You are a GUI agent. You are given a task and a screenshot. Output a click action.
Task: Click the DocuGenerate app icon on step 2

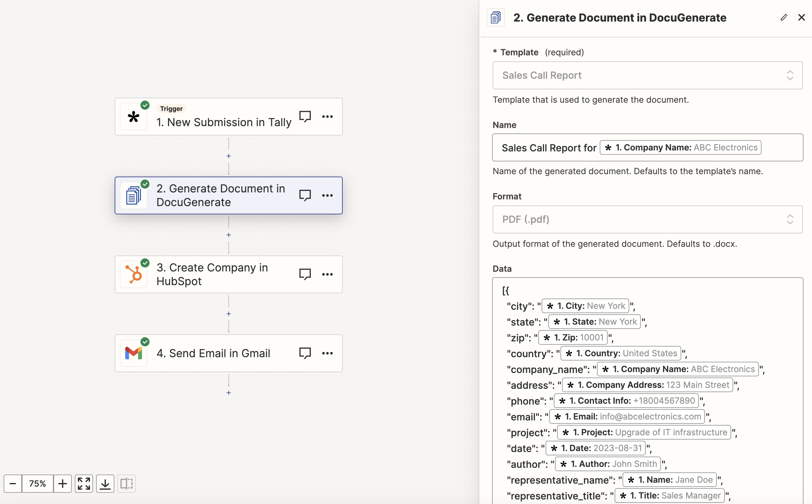click(x=134, y=195)
